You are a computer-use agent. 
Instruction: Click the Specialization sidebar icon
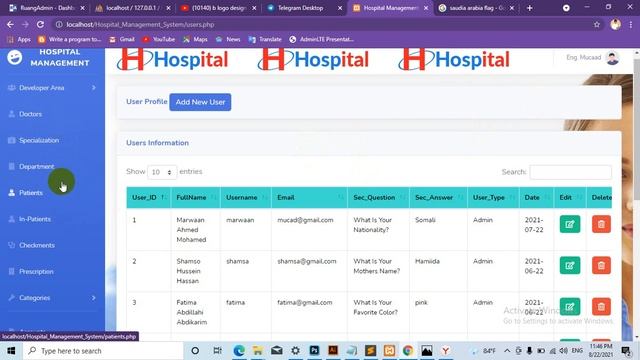click(11, 140)
